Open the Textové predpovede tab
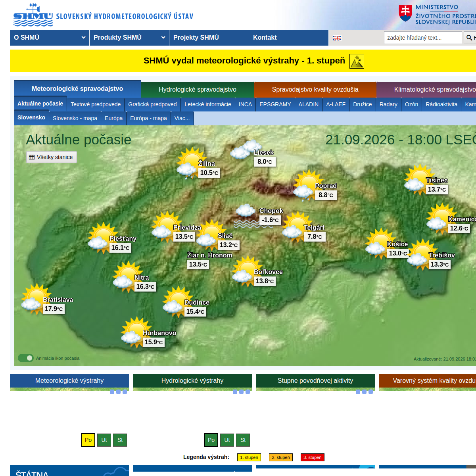This screenshot has width=476, height=476. point(96,104)
